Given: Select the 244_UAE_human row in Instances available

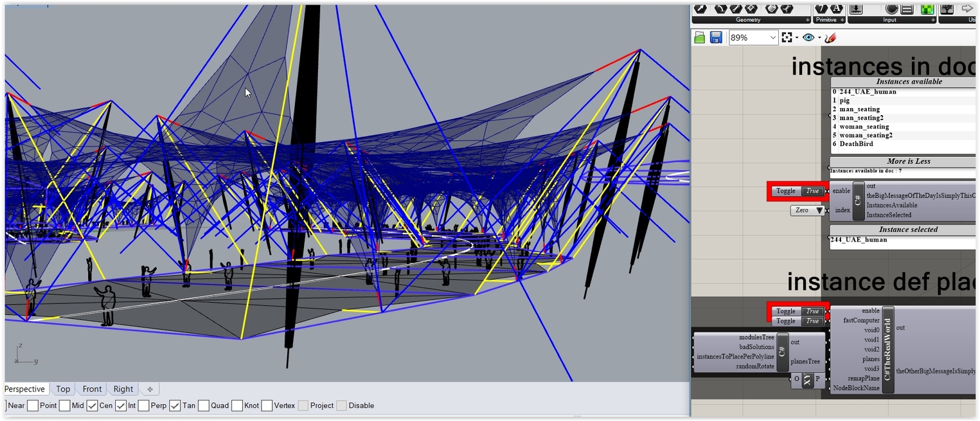Looking at the screenshot, I should pyautogui.click(x=903, y=92).
